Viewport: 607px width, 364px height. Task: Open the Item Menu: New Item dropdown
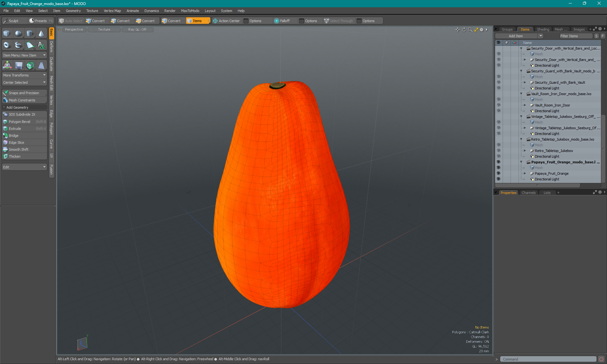coord(24,55)
